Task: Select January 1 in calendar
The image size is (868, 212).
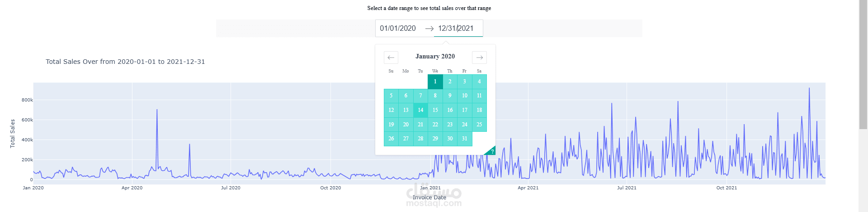Action: (435, 82)
